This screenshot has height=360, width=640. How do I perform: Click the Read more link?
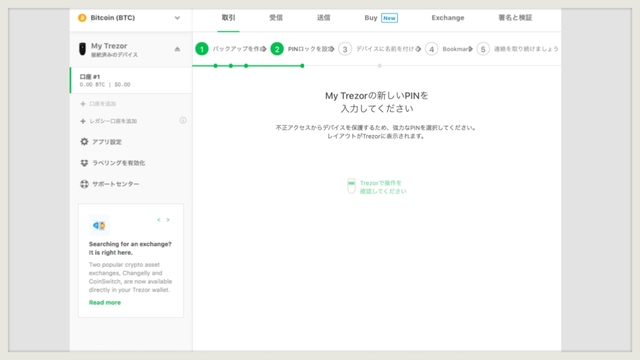(105, 302)
